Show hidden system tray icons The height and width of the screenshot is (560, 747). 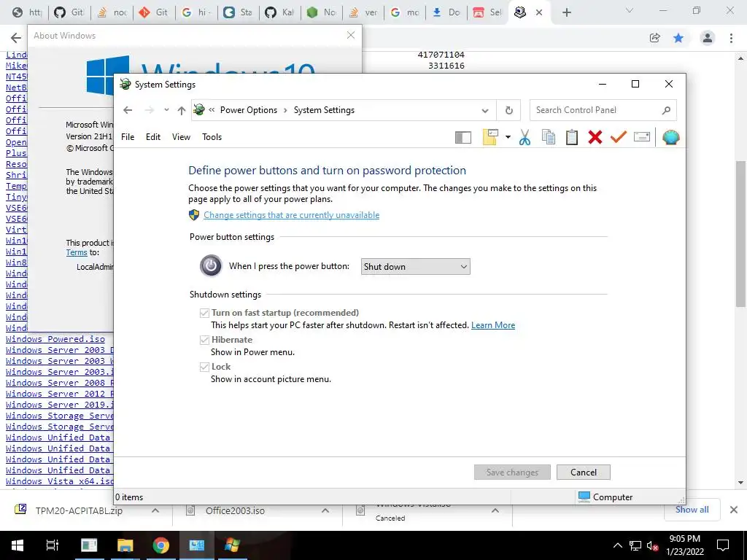coord(617,545)
